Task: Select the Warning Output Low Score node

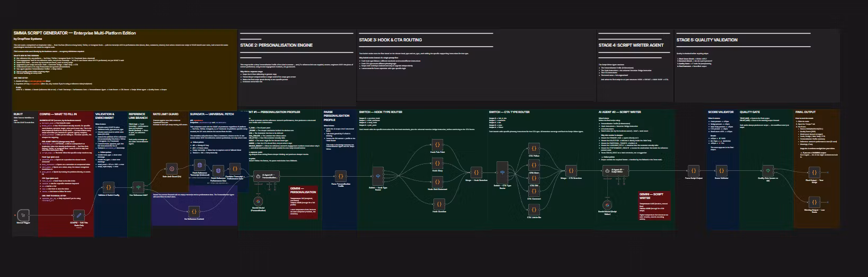Action: pyautogui.click(x=814, y=202)
